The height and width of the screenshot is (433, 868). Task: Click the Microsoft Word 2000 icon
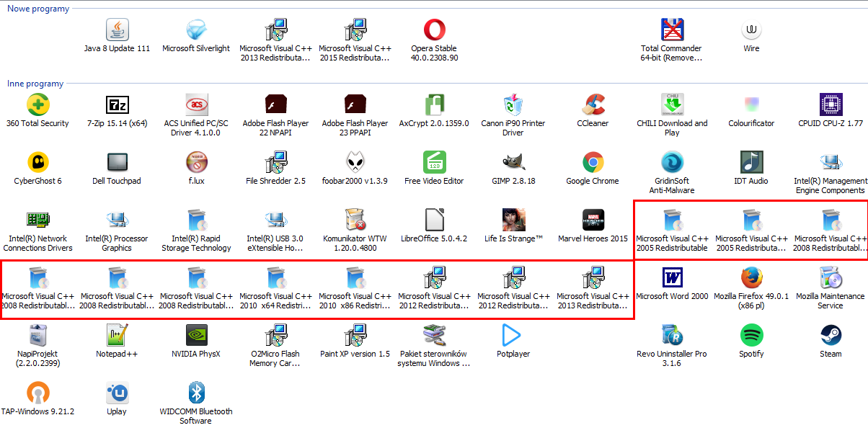tap(672, 277)
